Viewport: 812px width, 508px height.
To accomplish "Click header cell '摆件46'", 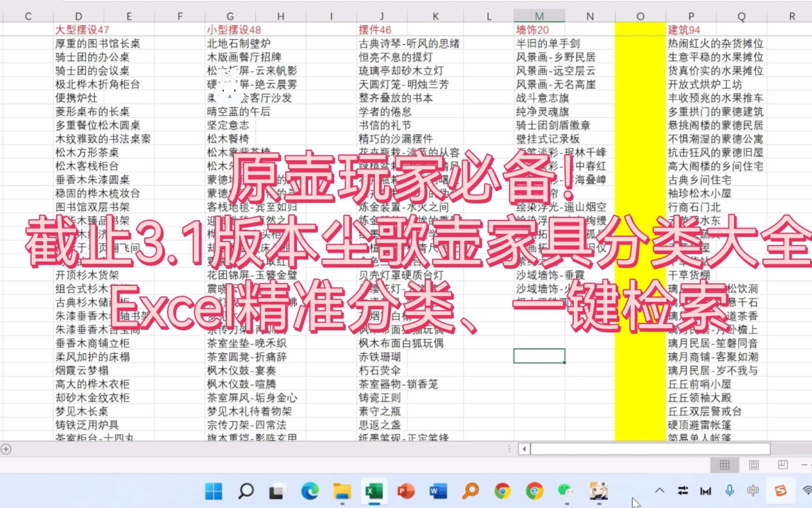I will click(x=375, y=30).
